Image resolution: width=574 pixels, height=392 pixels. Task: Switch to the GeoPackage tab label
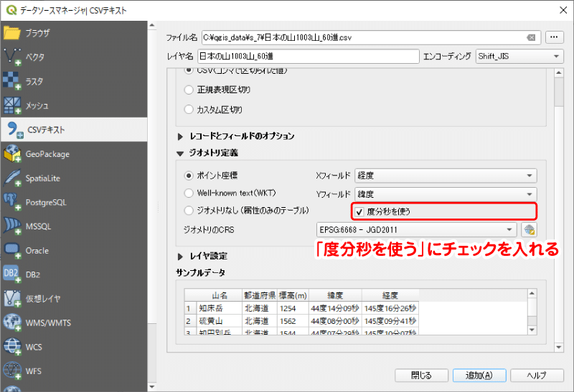(x=47, y=154)
